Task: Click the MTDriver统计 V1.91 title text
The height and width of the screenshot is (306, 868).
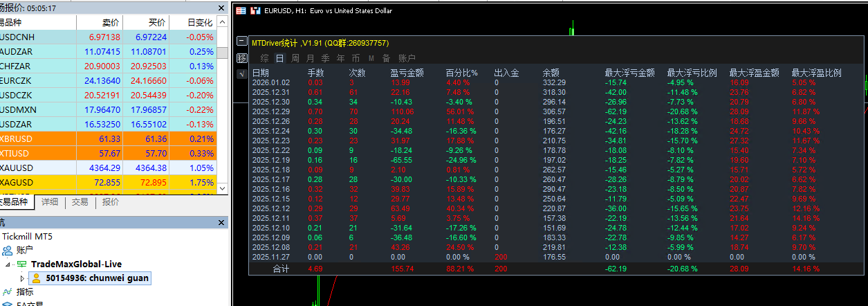Action: click(320, 43)
